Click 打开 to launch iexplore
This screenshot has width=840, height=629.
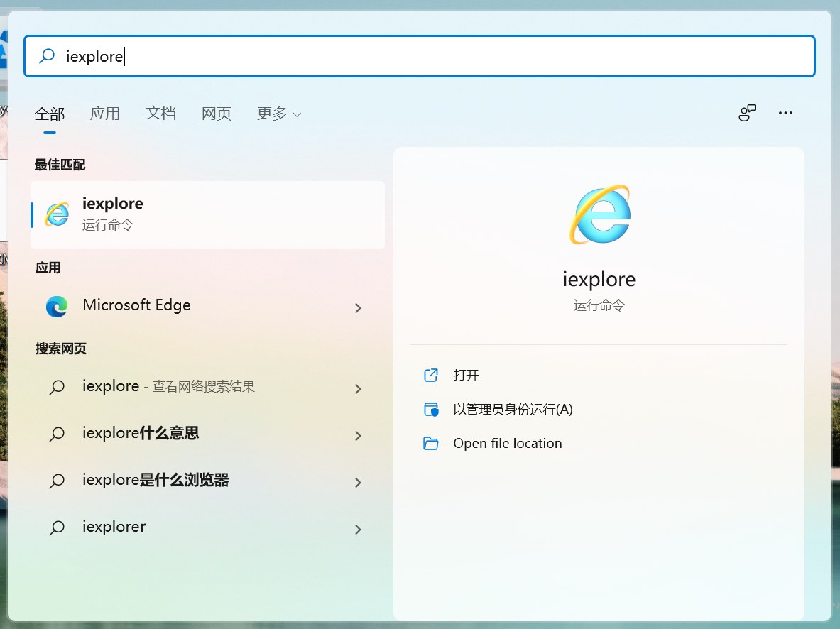pos(466,375)
